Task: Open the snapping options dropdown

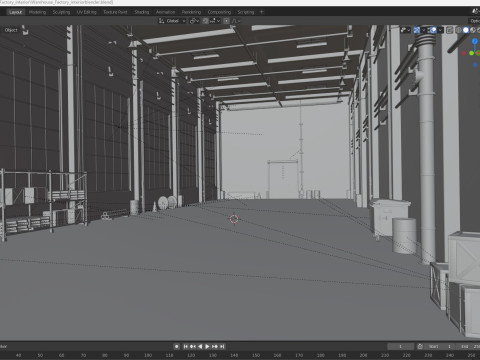Action: (x=215, y=21)
